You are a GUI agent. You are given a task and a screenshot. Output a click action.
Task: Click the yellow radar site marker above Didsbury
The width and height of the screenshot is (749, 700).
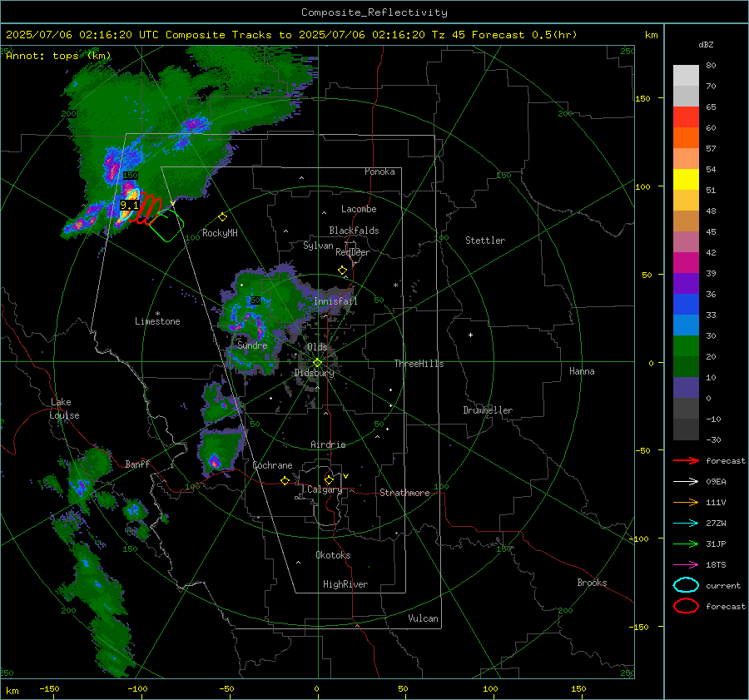click(x=317, y=363)
